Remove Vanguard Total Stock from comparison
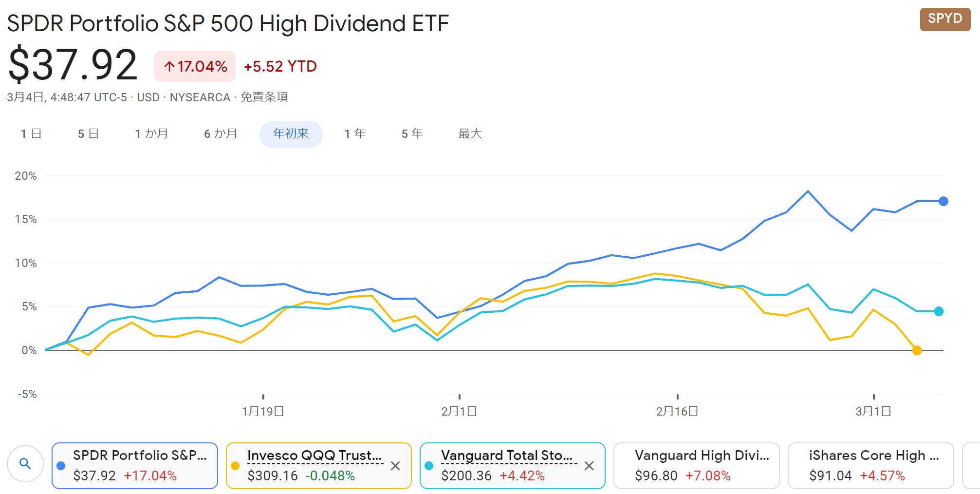The height and width of the screenshot is (494, 980). [589, 466]
